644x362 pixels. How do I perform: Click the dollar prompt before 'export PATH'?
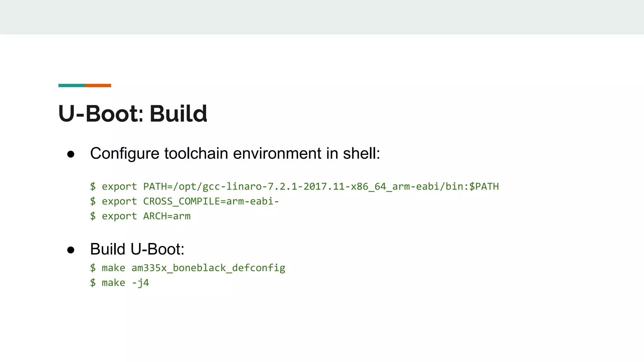[93, 186]
